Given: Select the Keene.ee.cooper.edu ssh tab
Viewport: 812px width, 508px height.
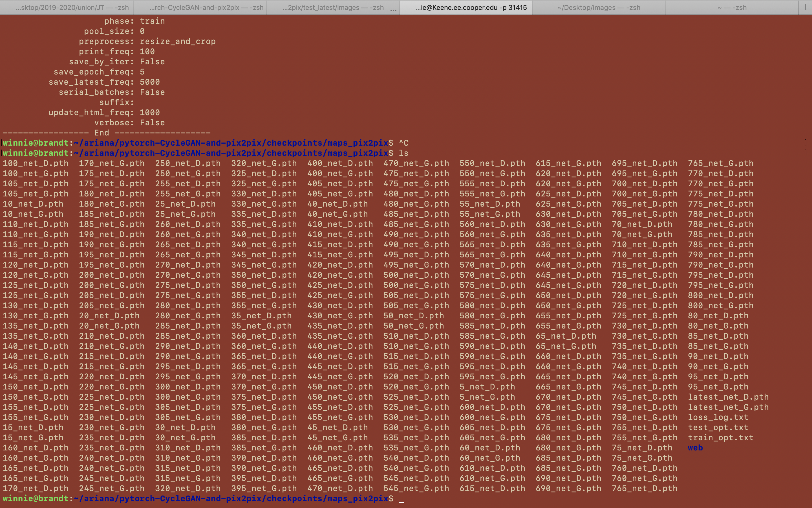Looking at the screenshot, I should tap(466, 7).
